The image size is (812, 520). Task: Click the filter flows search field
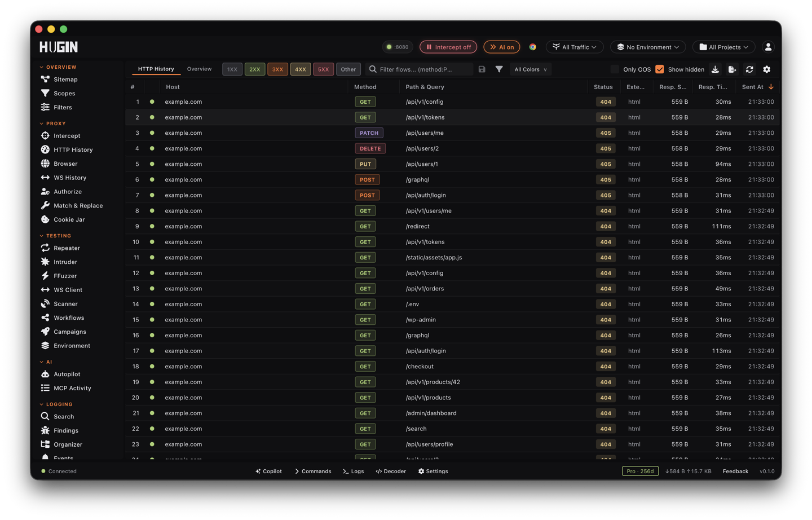click(420, 69)
